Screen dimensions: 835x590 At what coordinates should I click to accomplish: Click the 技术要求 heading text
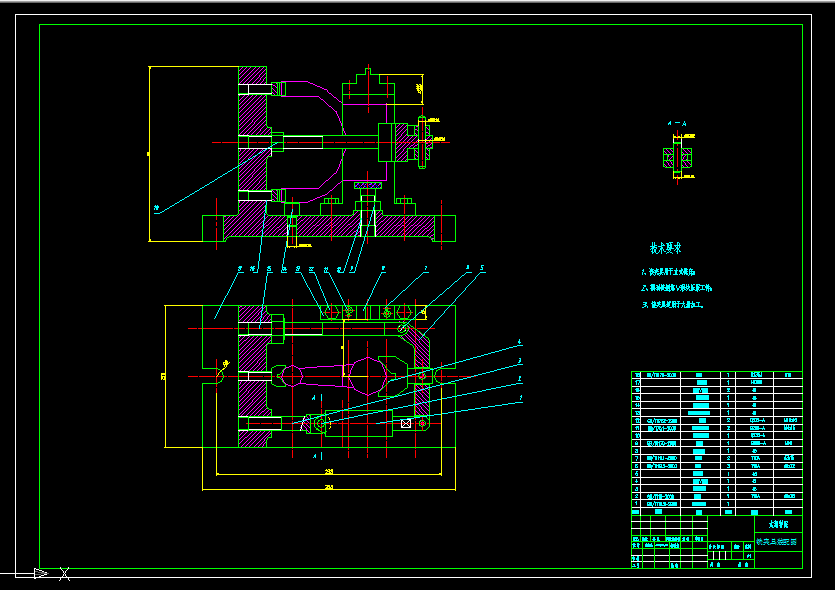pos(665,248)
